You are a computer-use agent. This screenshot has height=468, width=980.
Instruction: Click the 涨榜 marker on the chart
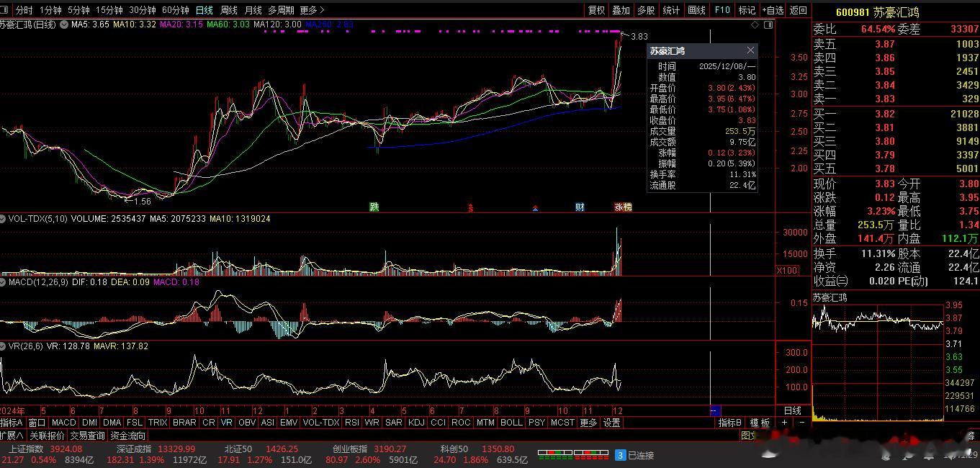tap(623, 207)
